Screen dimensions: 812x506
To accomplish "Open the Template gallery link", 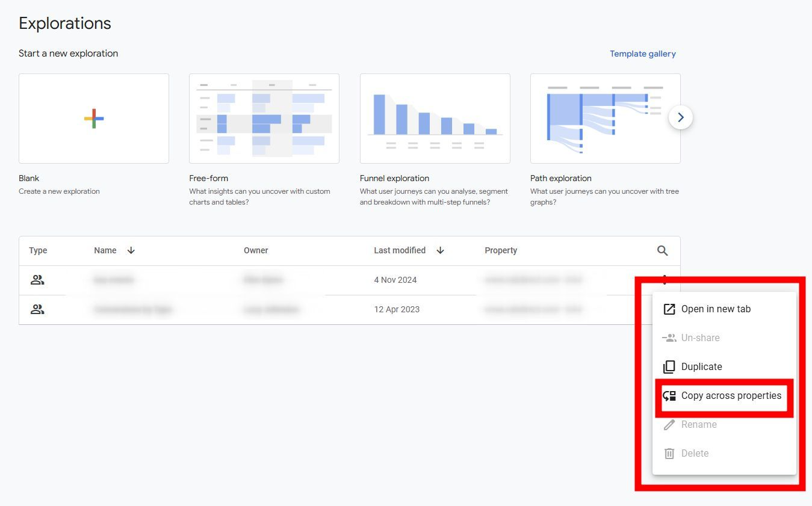I will [x=642, y=54].
